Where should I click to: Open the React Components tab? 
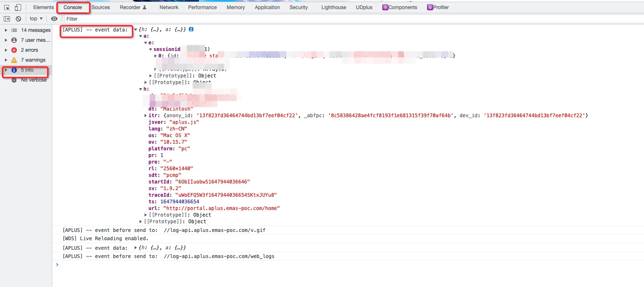click(399, 7)
